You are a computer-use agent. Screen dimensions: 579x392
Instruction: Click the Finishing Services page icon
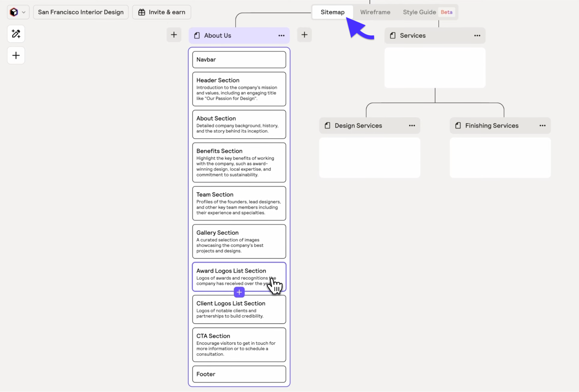pos(458,126)
